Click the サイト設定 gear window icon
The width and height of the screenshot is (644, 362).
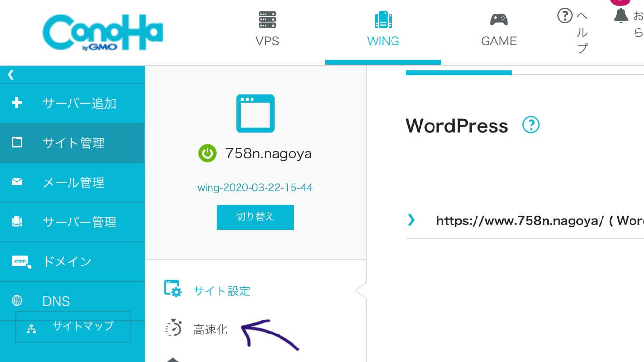coord(173,289)
